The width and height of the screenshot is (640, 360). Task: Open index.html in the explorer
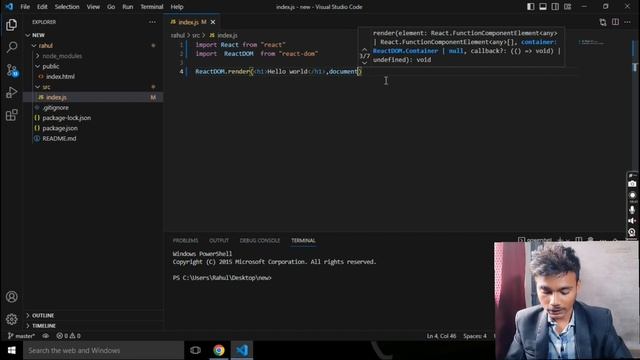tap(60, 77)
